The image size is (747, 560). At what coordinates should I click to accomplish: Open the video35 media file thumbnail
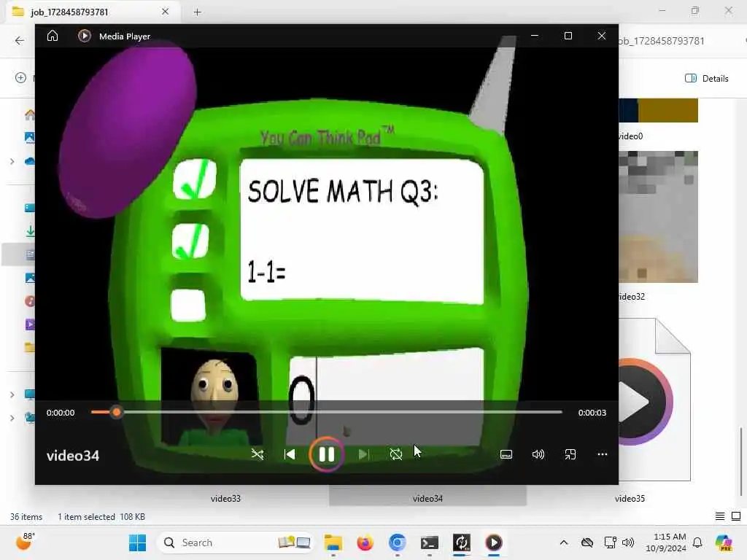(x=655, y=400)
